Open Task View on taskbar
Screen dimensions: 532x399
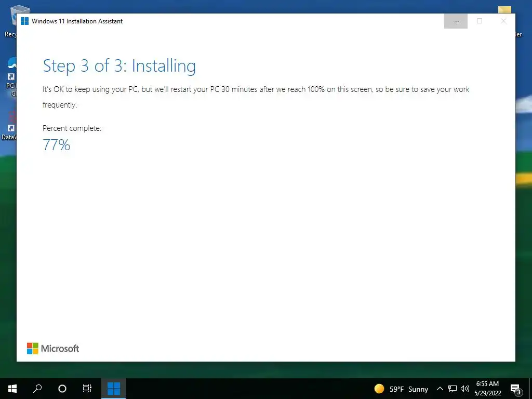[x=87, y=389]
